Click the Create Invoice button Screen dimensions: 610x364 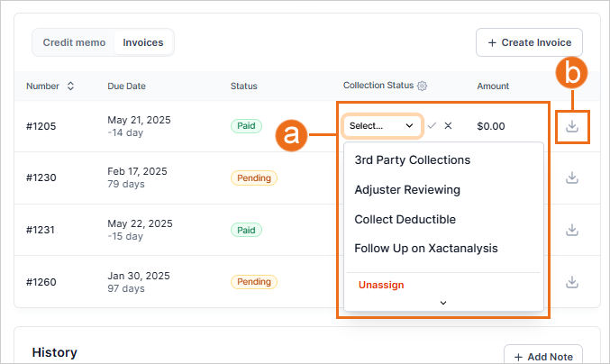pos(529,42)
